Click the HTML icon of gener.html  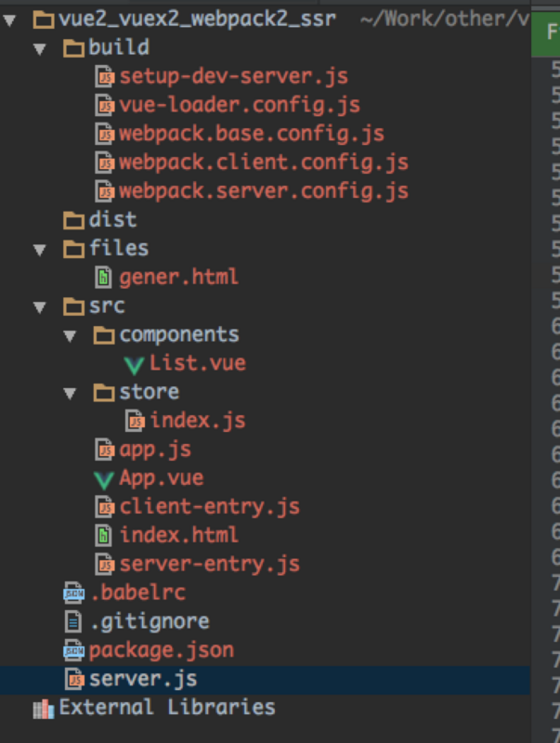point(104,278)
